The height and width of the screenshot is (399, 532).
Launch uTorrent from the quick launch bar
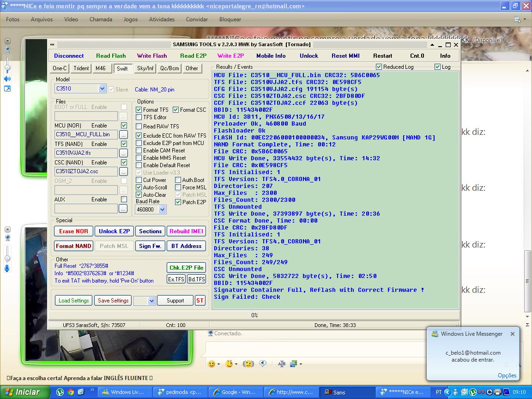point(60,392)
